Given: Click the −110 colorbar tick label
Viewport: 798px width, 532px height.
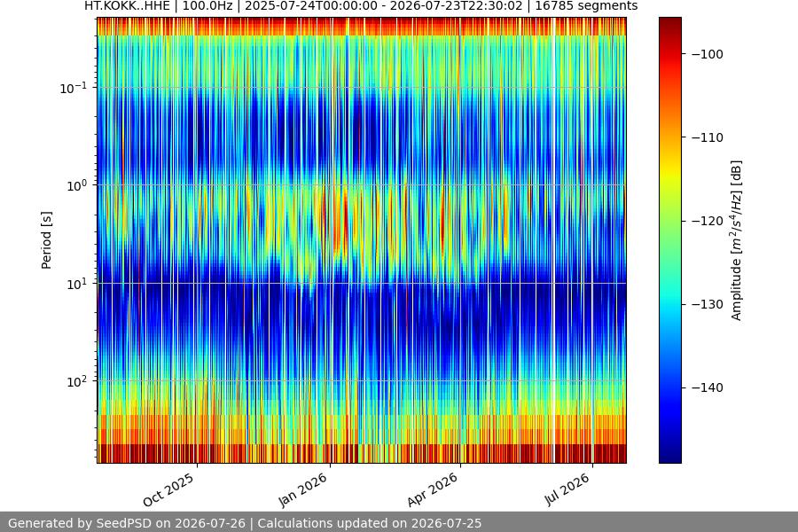Looking at the screenshot, I should coord(708,137).
